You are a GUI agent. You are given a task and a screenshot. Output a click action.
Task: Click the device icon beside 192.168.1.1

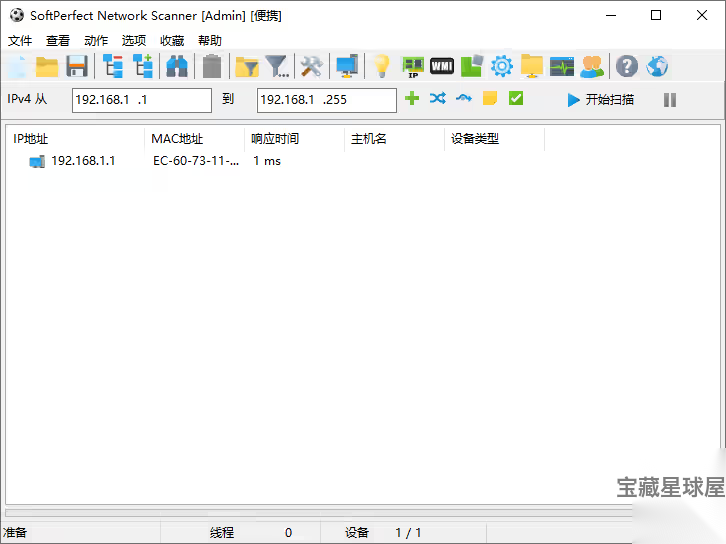point(37,162)
